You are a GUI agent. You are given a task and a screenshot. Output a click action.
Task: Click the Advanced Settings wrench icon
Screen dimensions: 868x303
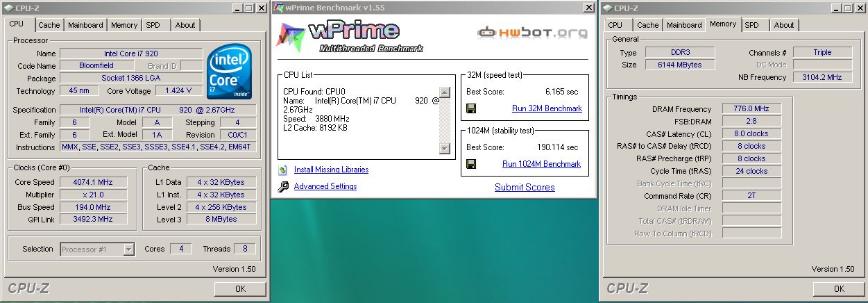click(x=282, y=186)
